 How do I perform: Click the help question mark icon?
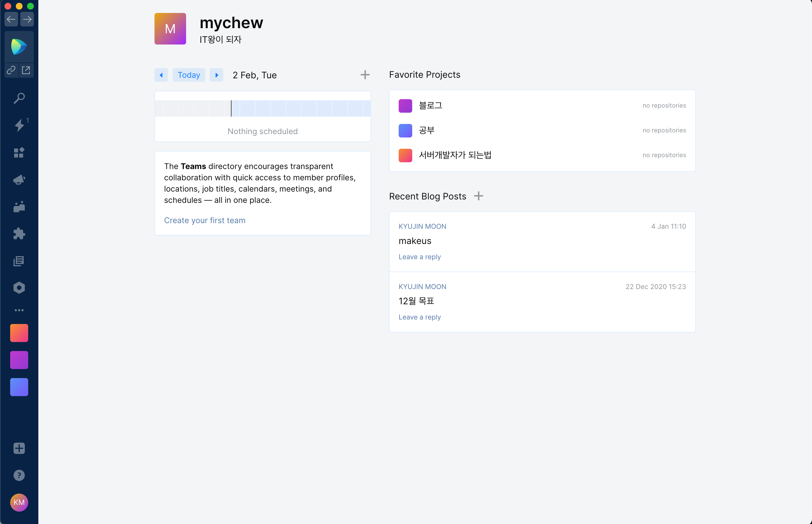(x=19, y=475)
